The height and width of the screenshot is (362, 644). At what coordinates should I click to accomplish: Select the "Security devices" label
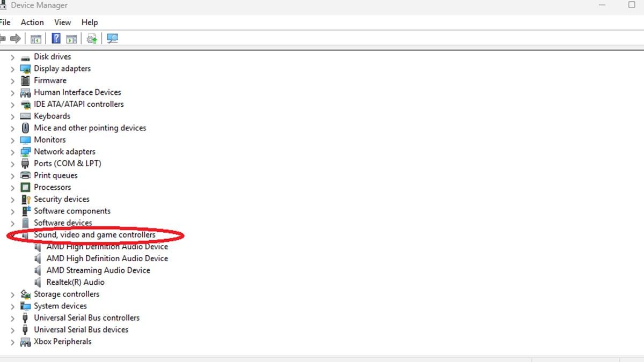(62, 199)
